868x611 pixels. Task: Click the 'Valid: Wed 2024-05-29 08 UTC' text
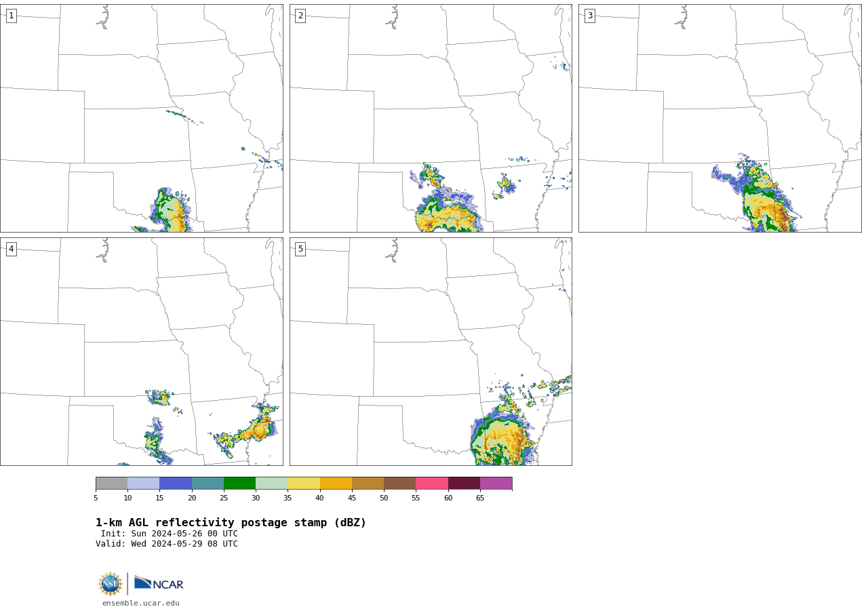coord(167,544)
